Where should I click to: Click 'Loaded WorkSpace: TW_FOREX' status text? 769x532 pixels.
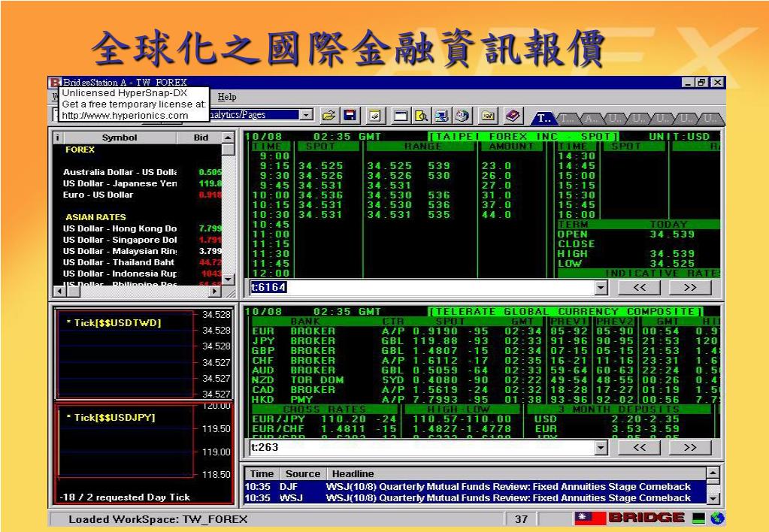click(x=158, y=519)
